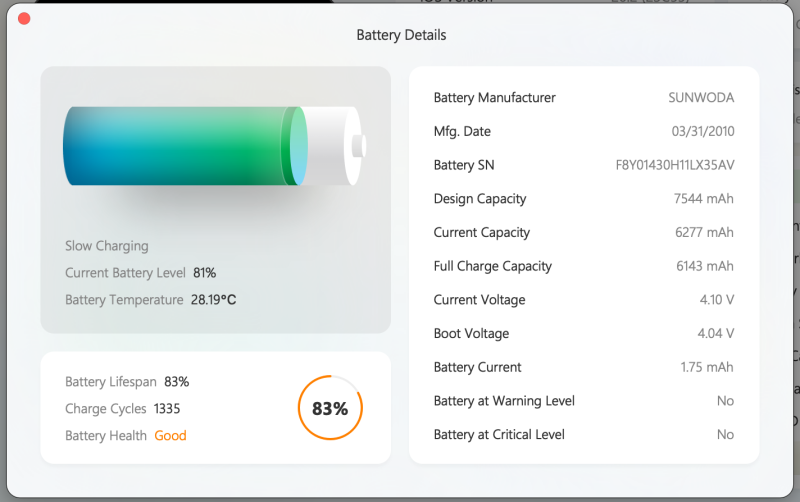800x502 pixels.
Task: Click the Battery at Warning Level label
Action: pos(504,401)
